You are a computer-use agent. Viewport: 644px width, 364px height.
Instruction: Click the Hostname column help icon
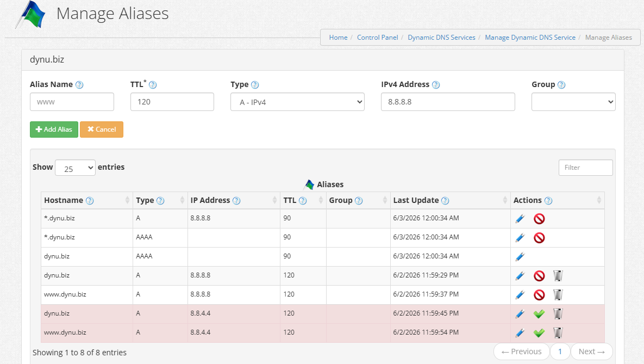click(x=90, y=201)
